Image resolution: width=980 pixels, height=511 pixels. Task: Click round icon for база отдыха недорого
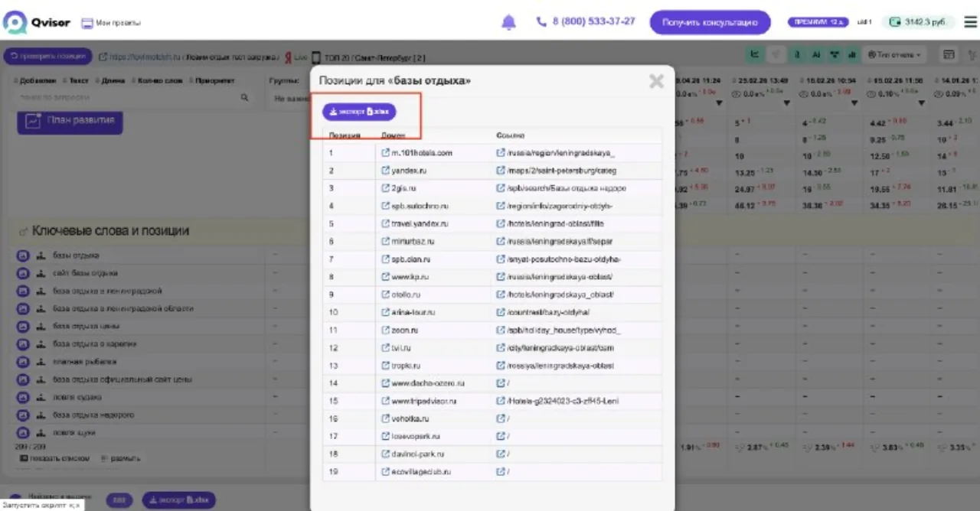23,415
